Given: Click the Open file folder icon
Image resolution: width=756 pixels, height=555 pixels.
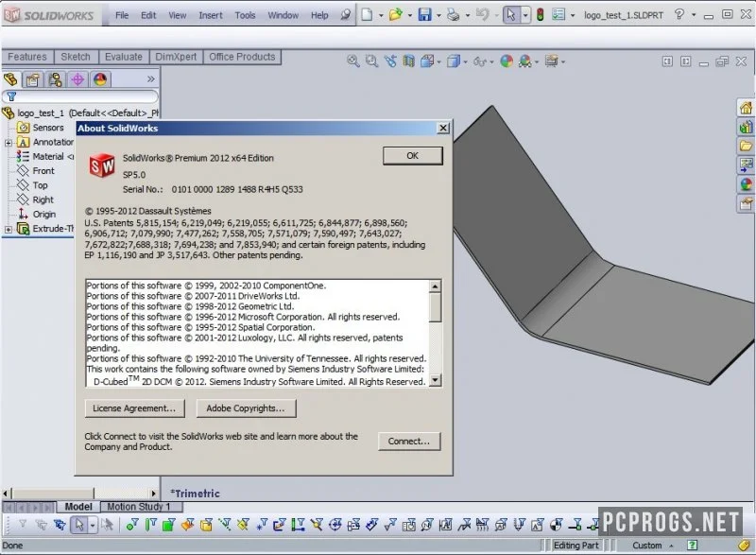Looking at the screenshot, I should pos(395,15).
